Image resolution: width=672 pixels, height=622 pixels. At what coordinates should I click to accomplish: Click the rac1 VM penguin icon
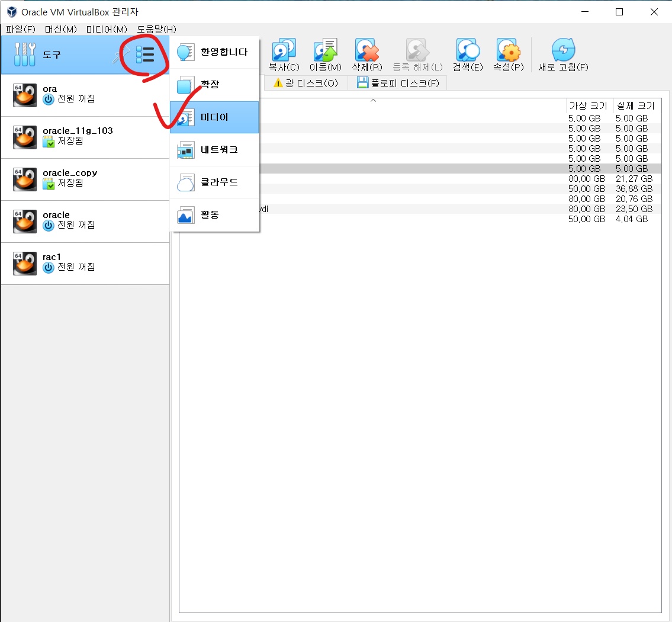tap(25, 263)
